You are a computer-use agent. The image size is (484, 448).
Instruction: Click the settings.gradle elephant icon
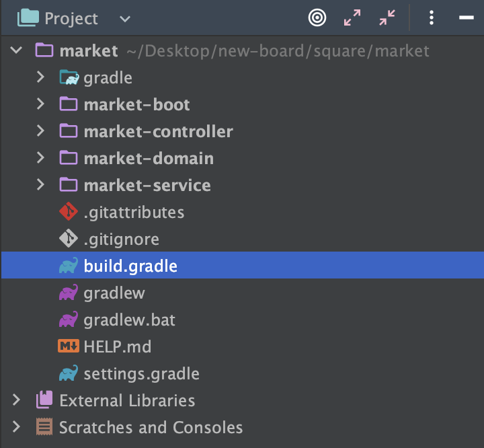point(68,373)
